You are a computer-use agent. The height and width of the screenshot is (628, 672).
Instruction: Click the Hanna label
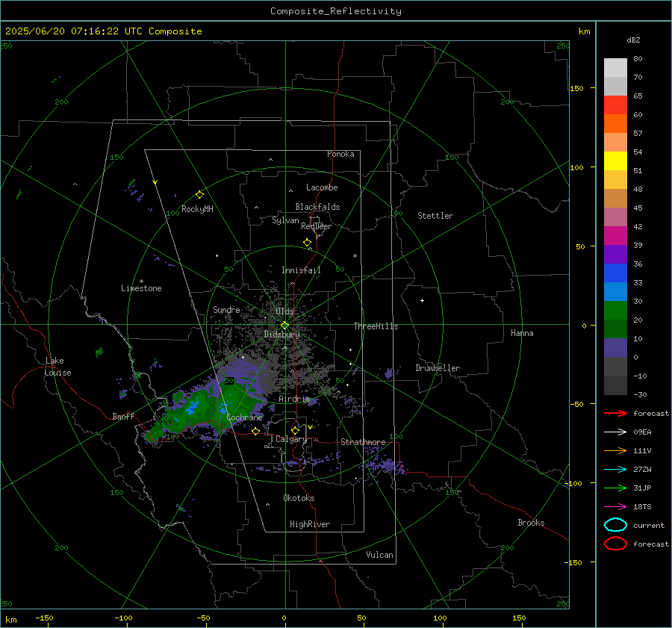coord(522,333)
